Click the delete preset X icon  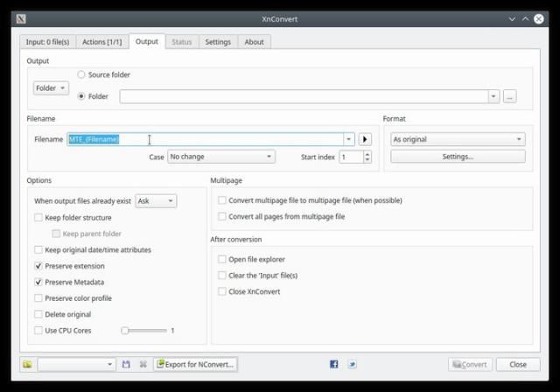143,364
